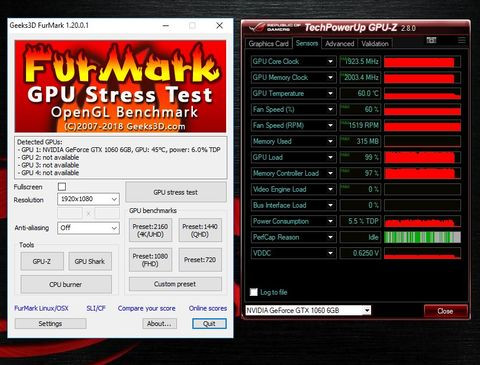This screenshot has width=480, height=365.
Task: Open the SLI/CF link
Action: [96, 308]
